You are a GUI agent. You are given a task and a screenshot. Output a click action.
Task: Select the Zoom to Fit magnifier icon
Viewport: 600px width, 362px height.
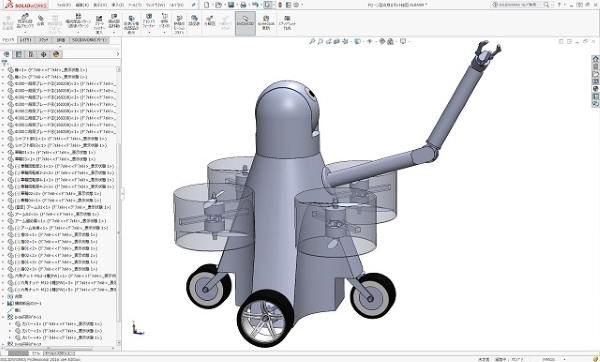tap(312, 41)
